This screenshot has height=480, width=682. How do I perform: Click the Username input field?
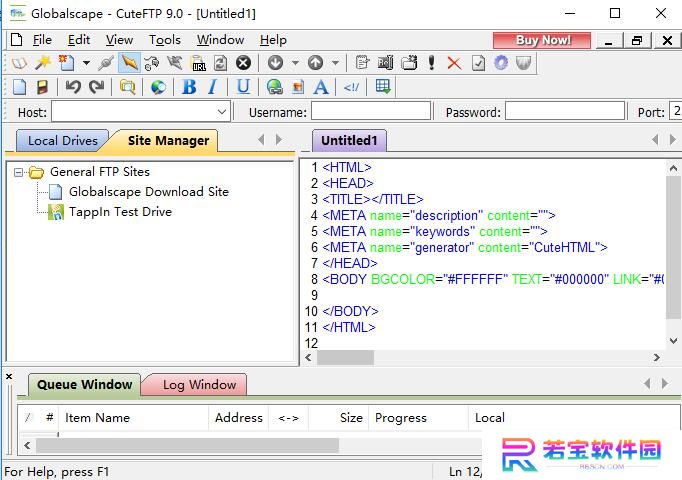click(371, 111)
